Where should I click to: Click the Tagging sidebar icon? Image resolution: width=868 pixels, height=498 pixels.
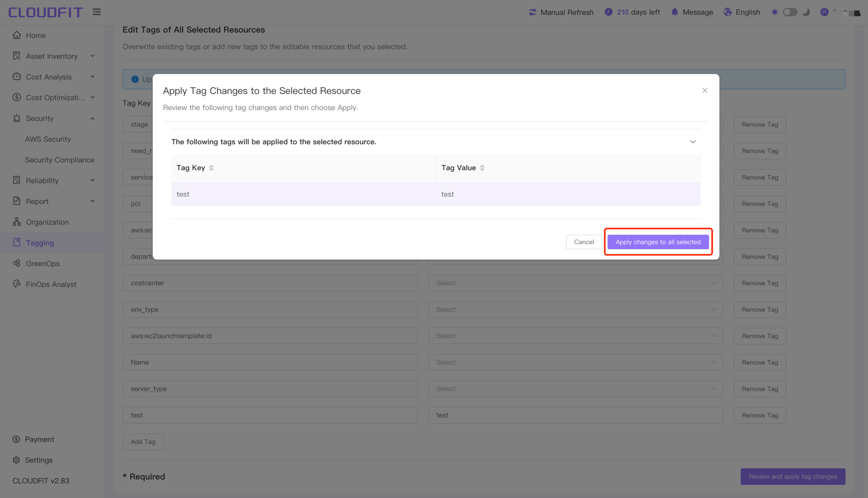coord(17,243)
